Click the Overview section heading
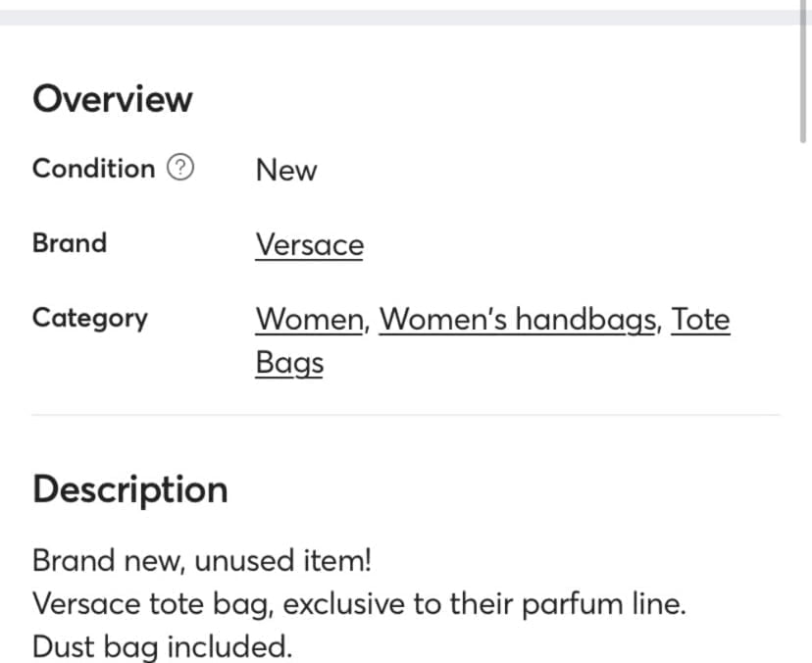 113,98
